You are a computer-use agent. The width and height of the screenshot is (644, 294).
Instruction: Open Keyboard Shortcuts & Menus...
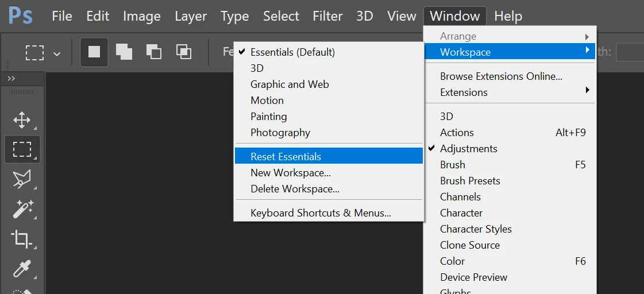(329, 213)
